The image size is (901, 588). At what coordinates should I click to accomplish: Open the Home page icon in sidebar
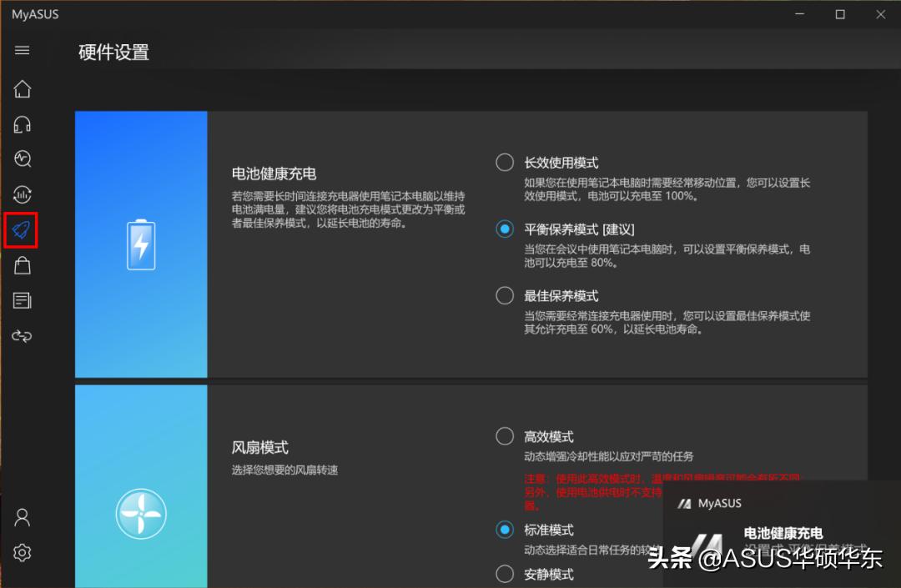[22, 89]
